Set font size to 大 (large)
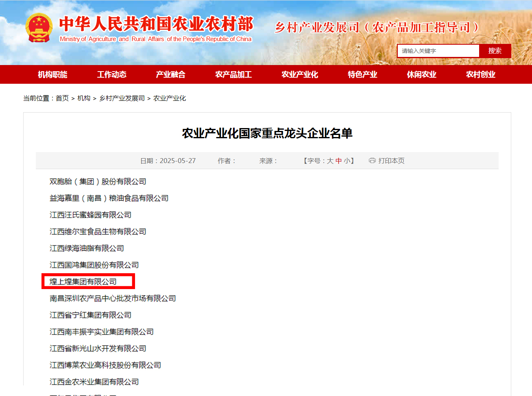 point(330,161)
